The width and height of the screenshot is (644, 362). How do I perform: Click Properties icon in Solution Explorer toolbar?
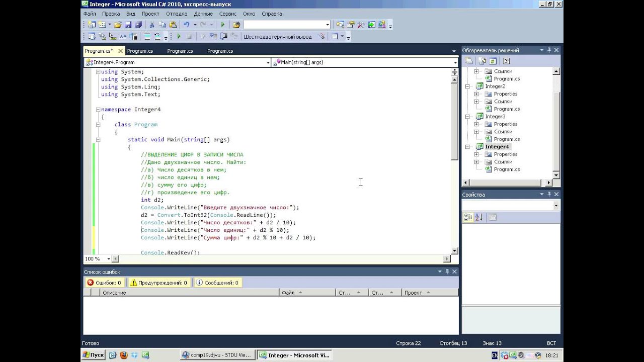(468, 61)
